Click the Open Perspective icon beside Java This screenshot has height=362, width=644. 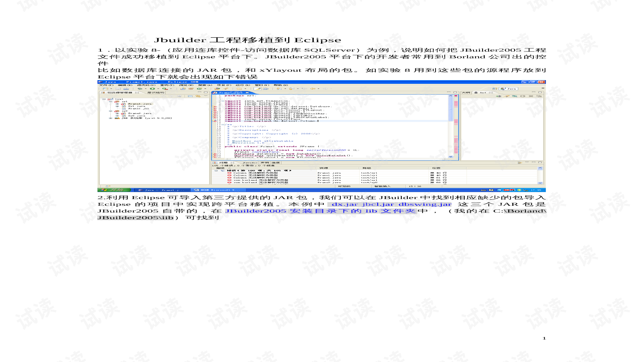(495, 88)
